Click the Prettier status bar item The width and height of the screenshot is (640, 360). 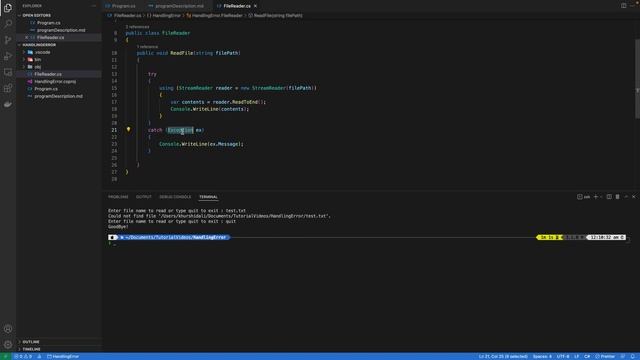coord(605,356)
